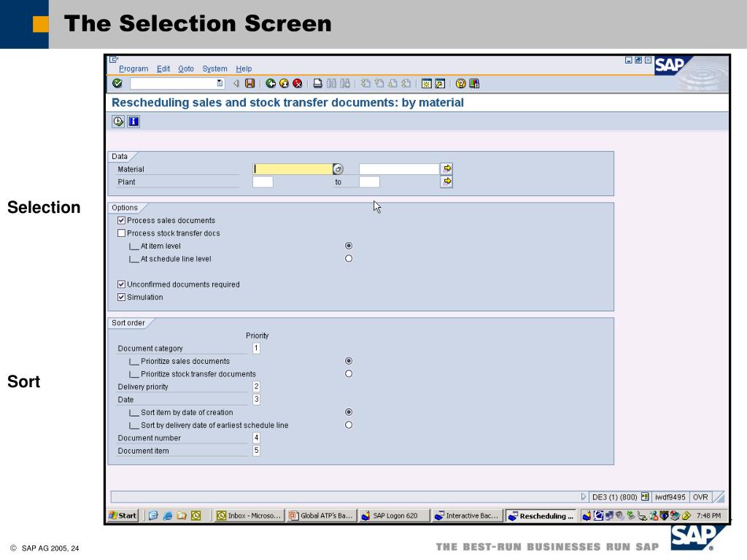This screenshot has width=747, height=560.
Task: Select At schedule line level radio button
Action: click(349, 259)
